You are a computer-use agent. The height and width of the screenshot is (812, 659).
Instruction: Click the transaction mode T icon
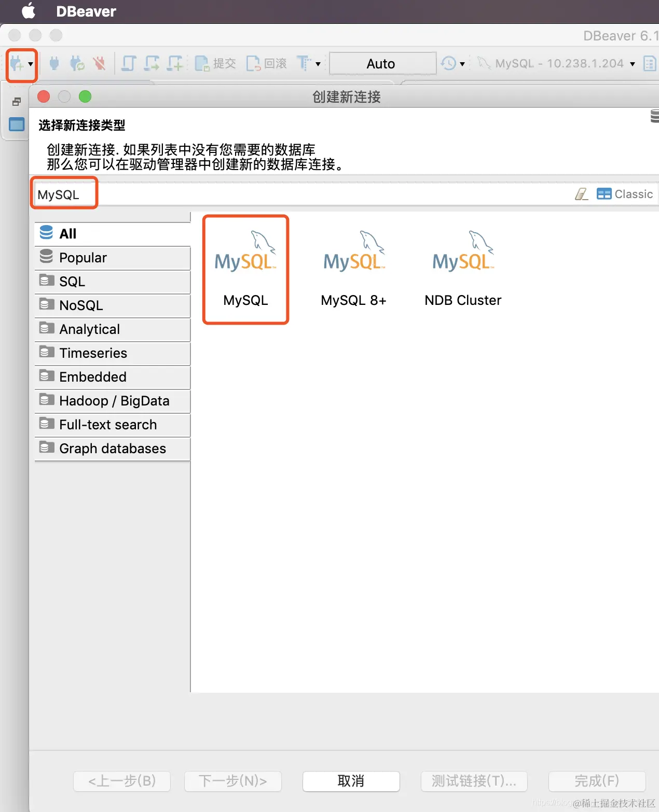click(304, 63)
